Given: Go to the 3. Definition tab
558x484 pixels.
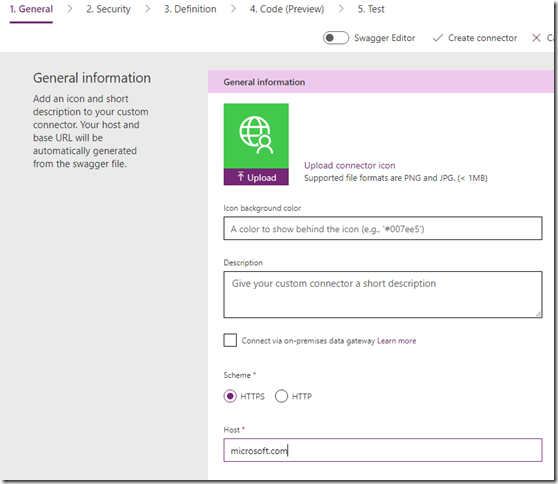Looking at the screenshot, I should point(190,9).
